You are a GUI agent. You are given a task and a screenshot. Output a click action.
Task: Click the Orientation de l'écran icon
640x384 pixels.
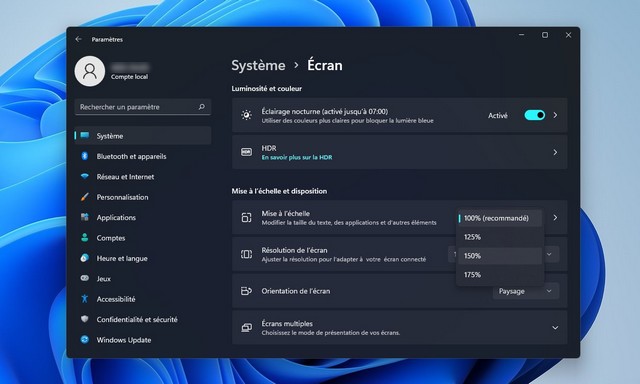[246, 291]
